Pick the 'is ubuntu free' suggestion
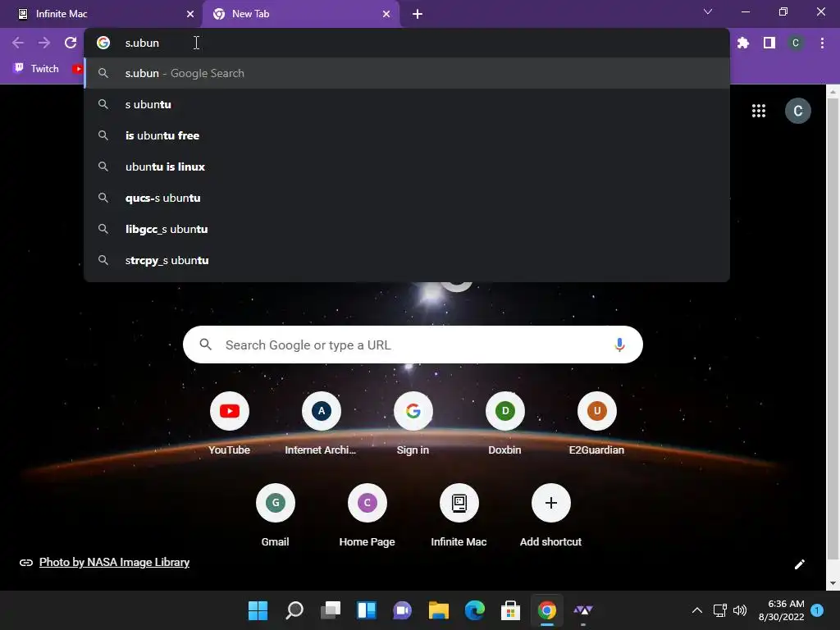This screenshot has width=840, height=630. point(407,135)
